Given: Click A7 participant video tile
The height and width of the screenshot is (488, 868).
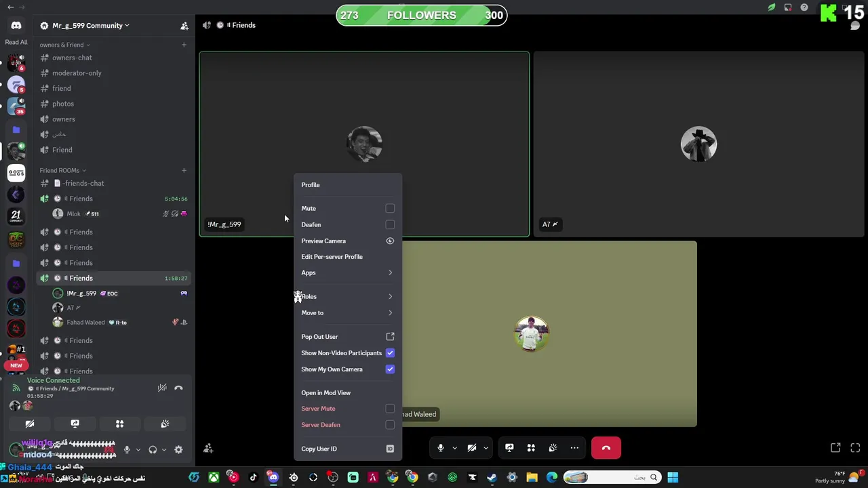Looking at the screenshot, I should tap(698, 144).
